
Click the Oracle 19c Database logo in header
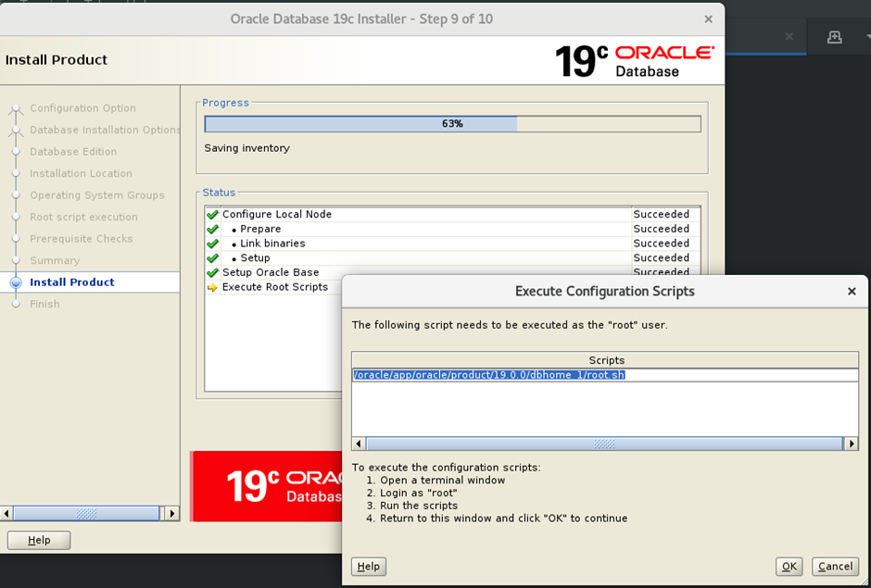pos(635,61)
